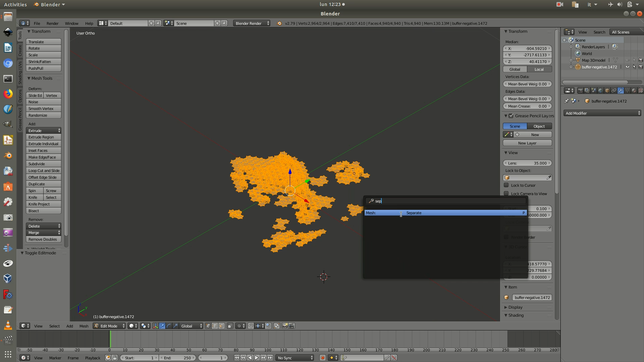
Task: Open Render properties tab camera icon
Action: point(581,90)
